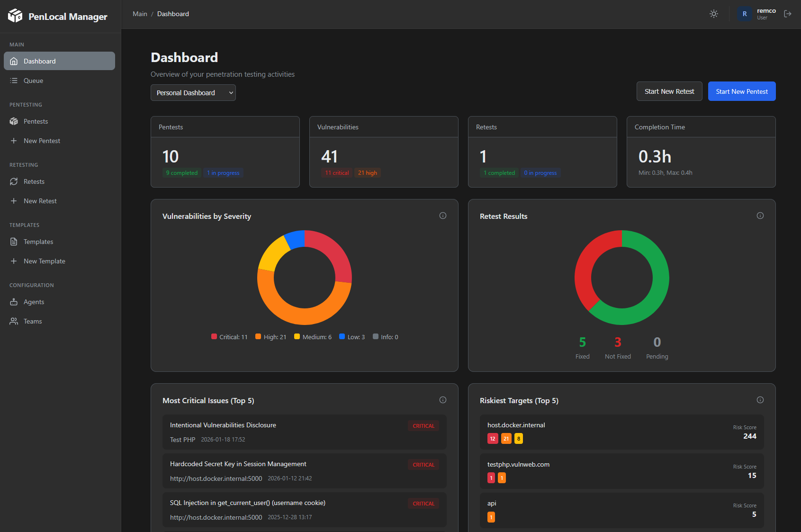801x532 pixels.
Task: Expand New Pentest with the plus entry
Action: [x=14, y=141]
